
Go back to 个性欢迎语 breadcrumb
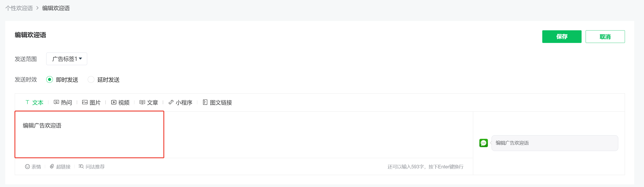(19, 8)
